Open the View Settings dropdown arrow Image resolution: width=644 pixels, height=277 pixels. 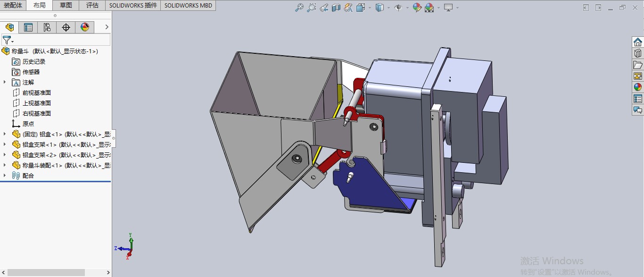tap(457, 8)
